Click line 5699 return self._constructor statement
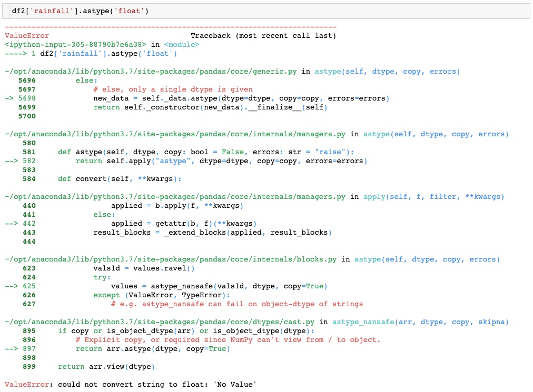Image resolution: width=533 pixels, height=392 pixels. [x=210, y=107]
